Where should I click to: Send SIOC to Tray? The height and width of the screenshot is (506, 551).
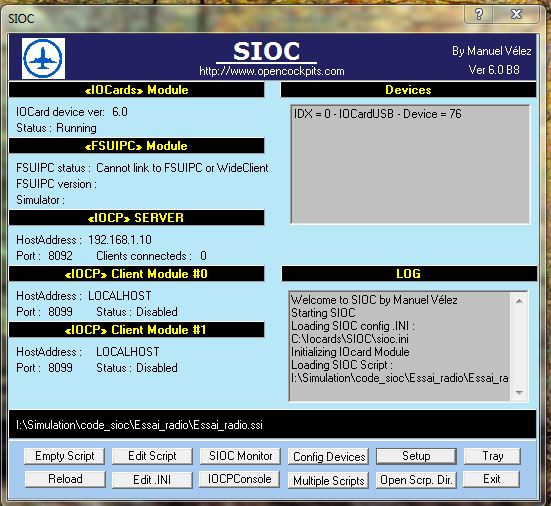pos(492,456)
